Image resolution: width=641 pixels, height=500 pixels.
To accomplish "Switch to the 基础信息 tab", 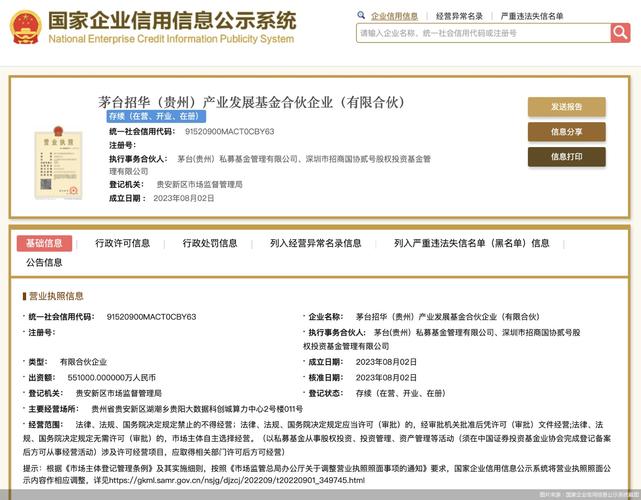I will 44,243.
